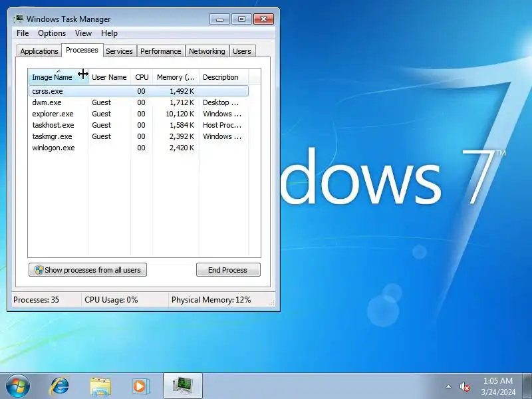Viewport: 532px width, 399px height.
Task: Click the window resize grip corner
Action: click(272, 303)
